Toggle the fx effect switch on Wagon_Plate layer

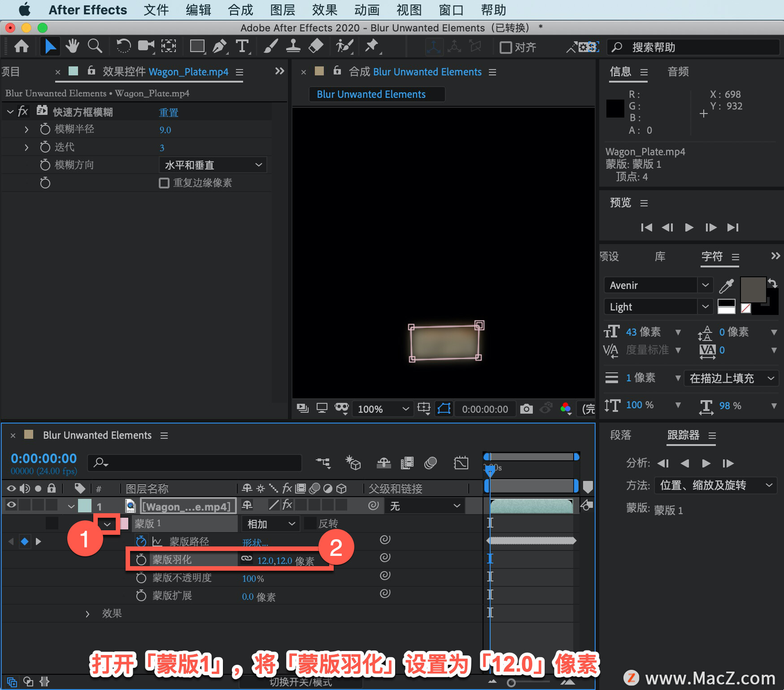pos(287,505)
